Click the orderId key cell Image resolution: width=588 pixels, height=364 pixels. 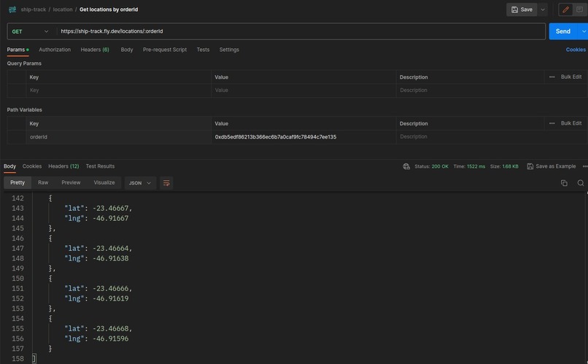(118, 137)
